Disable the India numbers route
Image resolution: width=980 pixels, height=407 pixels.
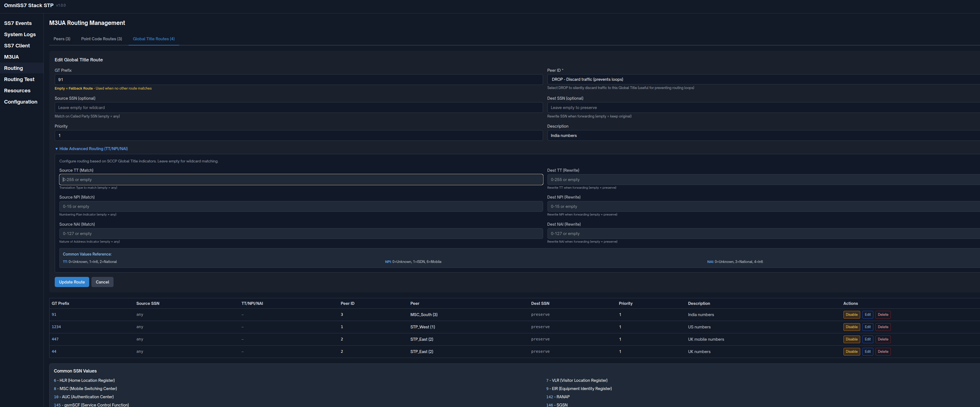tap(851, 315)
